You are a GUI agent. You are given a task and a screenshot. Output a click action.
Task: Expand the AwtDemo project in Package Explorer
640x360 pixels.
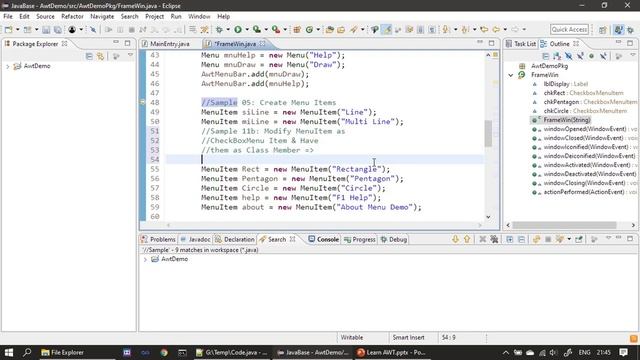pyautogui.click(x=7, y=66)
